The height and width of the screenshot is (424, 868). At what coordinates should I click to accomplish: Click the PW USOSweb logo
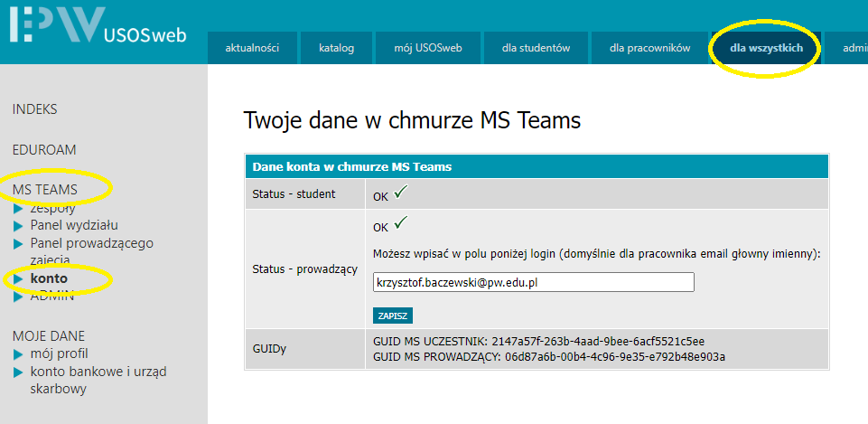[x=98, y=24]
